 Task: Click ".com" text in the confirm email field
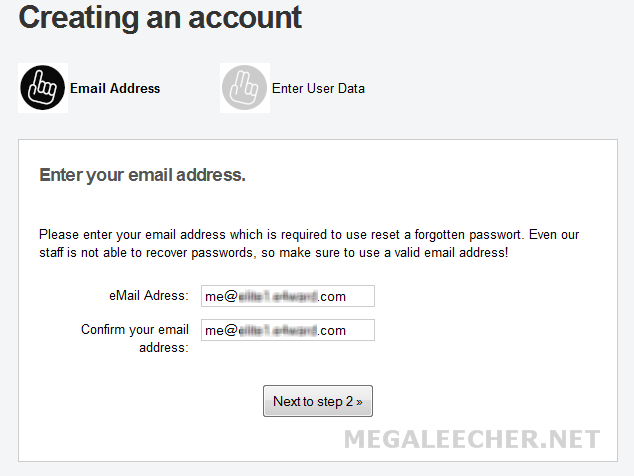tap(332, 330)
